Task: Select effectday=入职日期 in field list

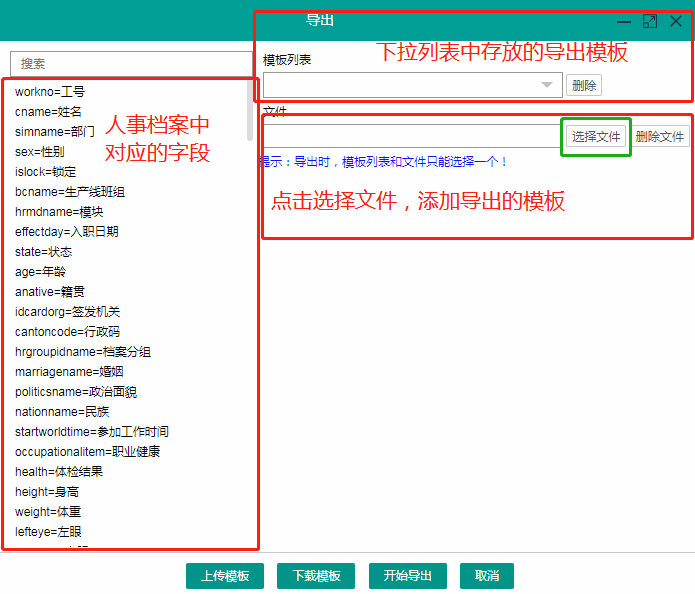Action: point(67,232)
